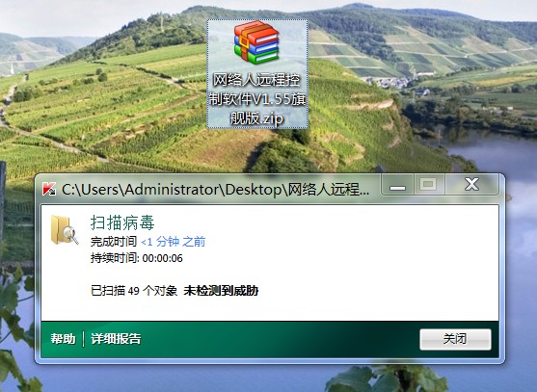Screen dimensions: 537x392
Task: Close the window with the X button
Action: pyautogui.click(x=471, y=185)
